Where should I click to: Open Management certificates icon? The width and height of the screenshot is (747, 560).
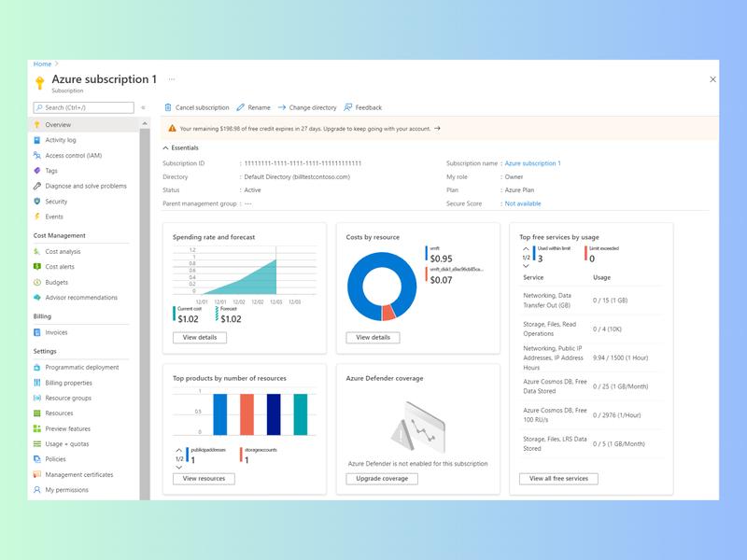tap(37, 474)
